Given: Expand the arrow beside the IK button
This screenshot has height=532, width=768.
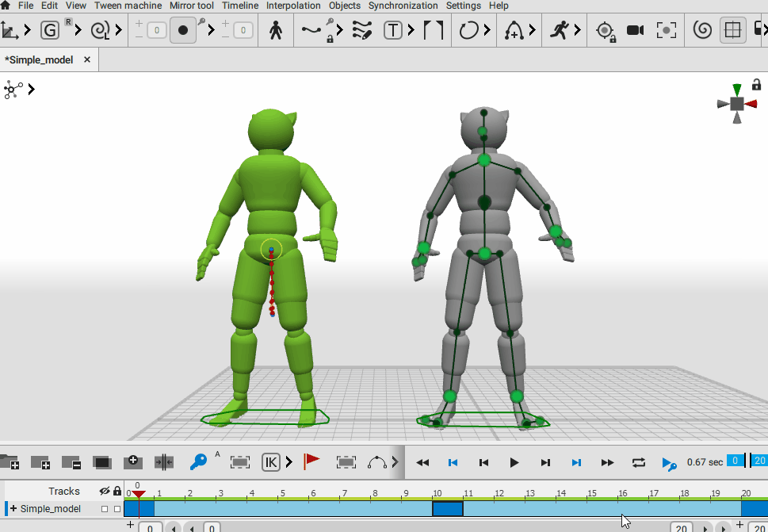Looking at the screenshot, I should (x=288, y=461).
